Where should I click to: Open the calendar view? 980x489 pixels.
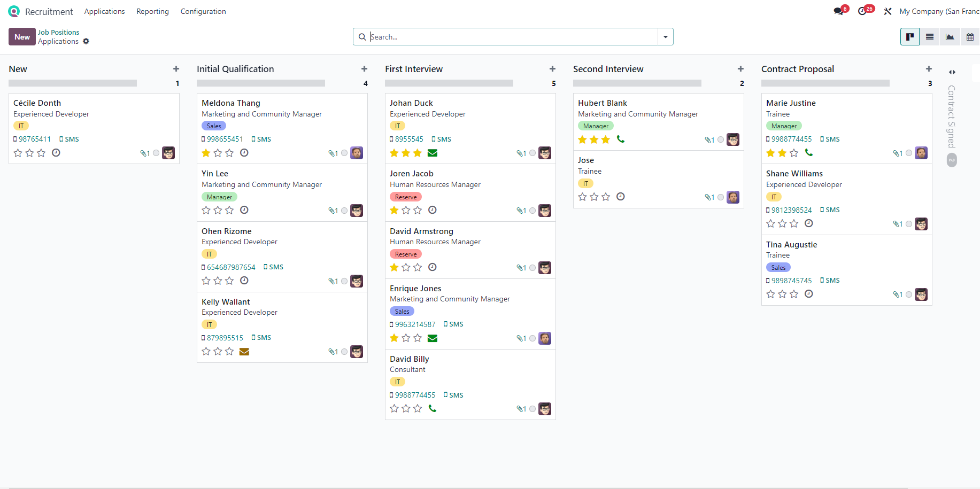(970, 37)
